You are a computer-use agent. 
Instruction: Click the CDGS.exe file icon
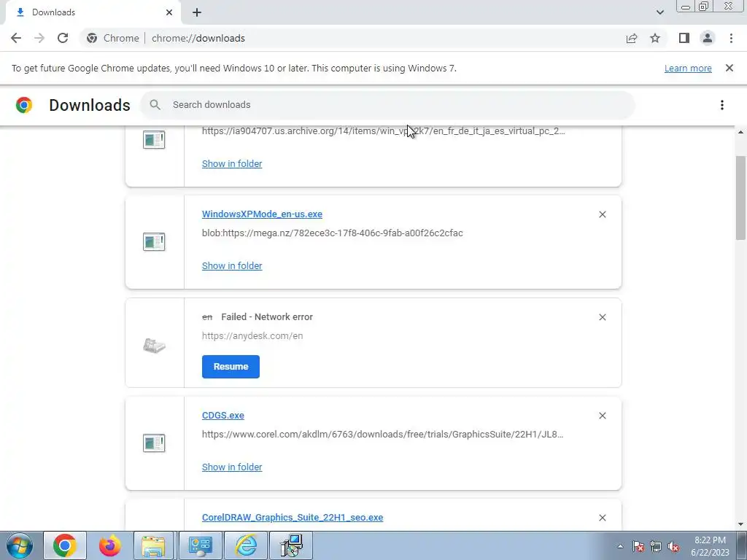pos(154,443)
